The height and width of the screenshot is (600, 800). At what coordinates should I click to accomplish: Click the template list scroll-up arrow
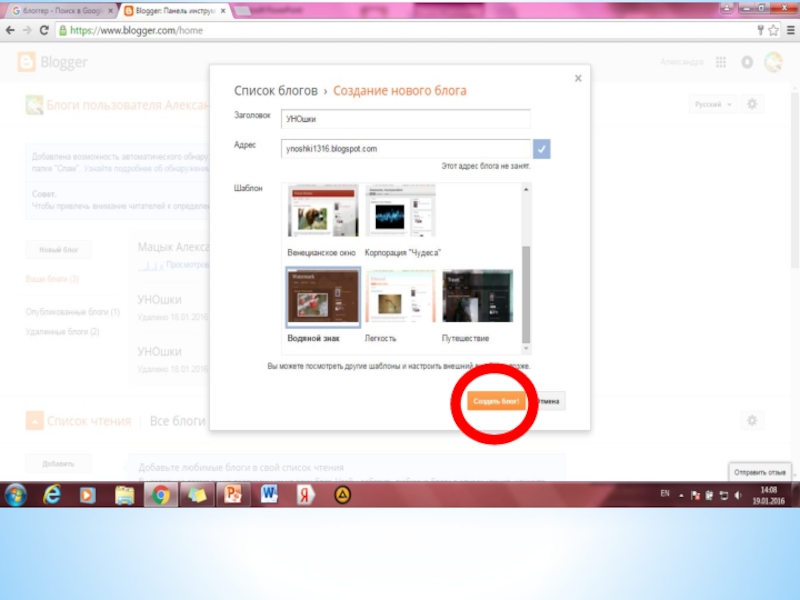(526, 189)
